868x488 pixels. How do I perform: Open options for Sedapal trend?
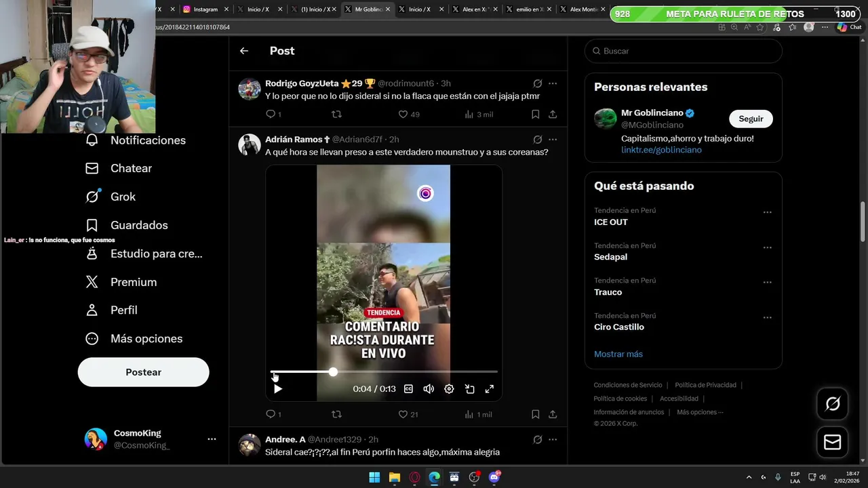click(x=768, y=247)
